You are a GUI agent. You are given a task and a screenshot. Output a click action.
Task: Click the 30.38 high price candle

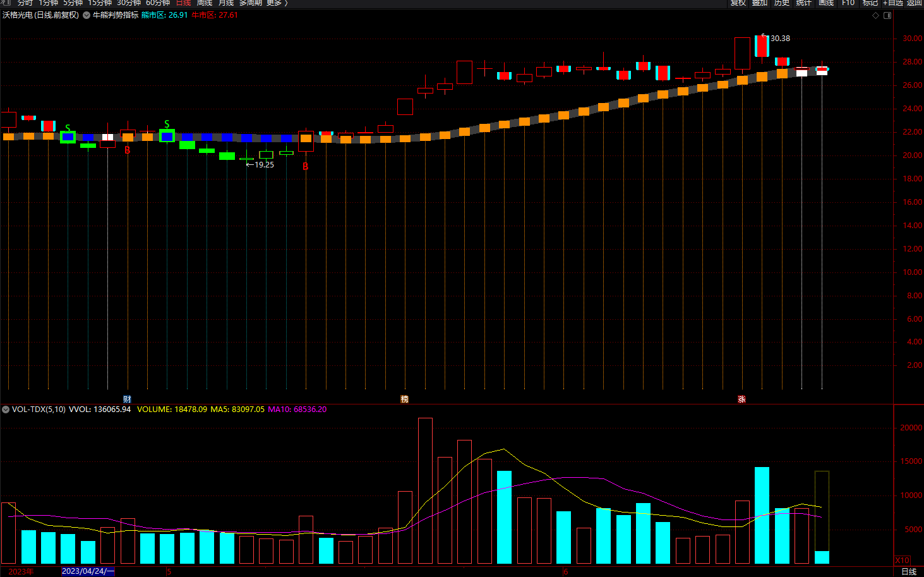(x=762, y=47)
